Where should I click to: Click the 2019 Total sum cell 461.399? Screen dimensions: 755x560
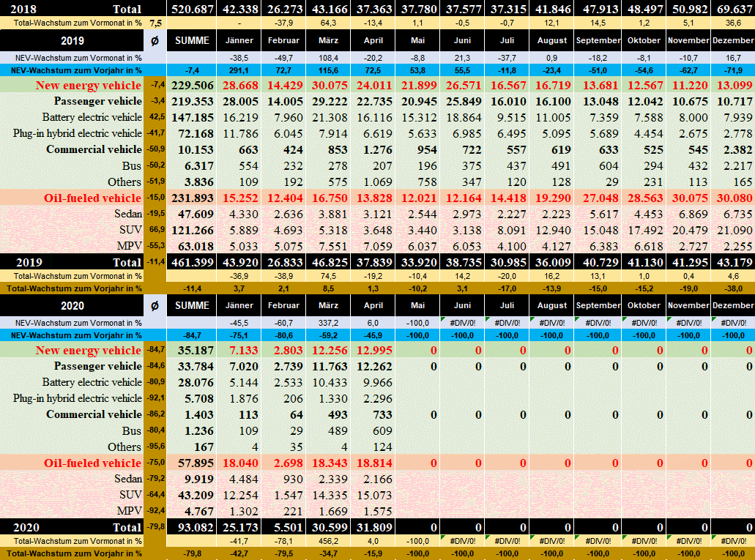[192, 262]
